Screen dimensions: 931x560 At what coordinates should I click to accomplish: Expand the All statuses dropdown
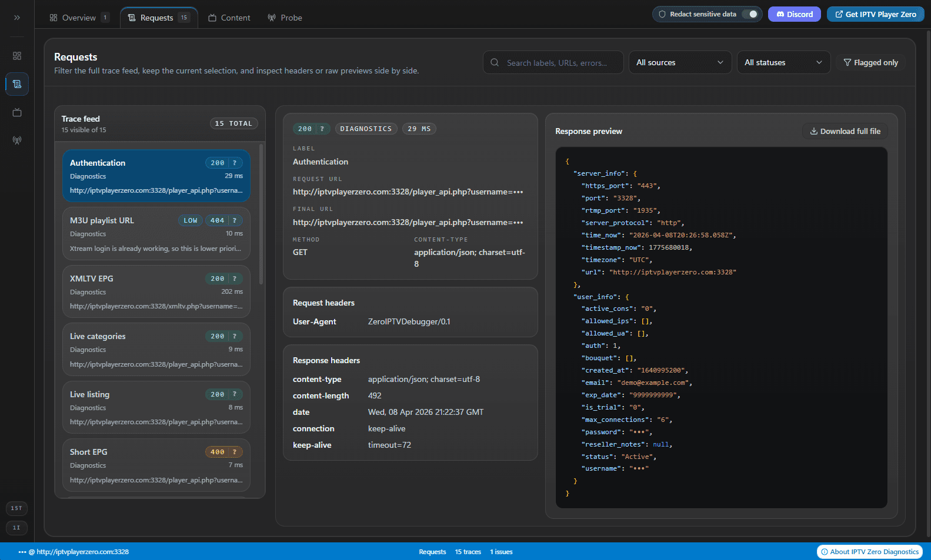783,62
